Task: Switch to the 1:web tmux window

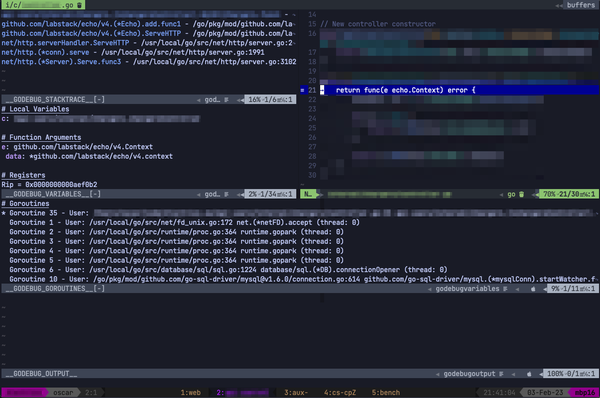Action: pyautogui.click(x=191, y=393)
